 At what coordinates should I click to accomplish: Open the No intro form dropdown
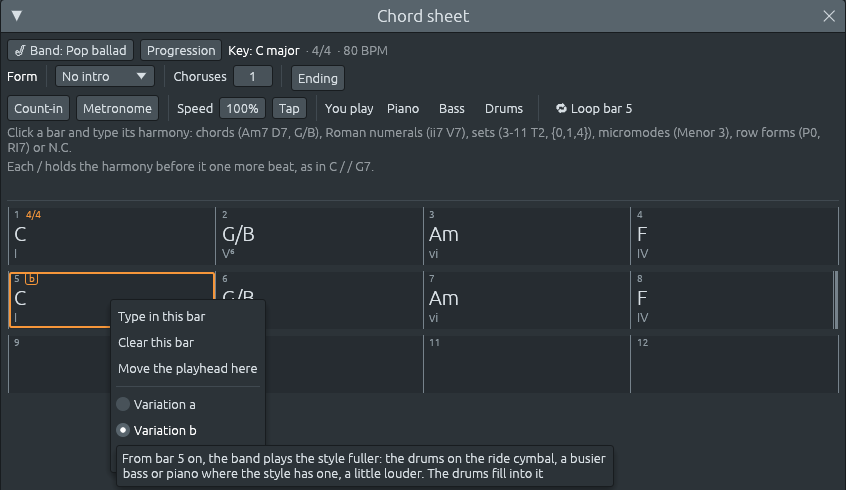click(x=105, y=77)
